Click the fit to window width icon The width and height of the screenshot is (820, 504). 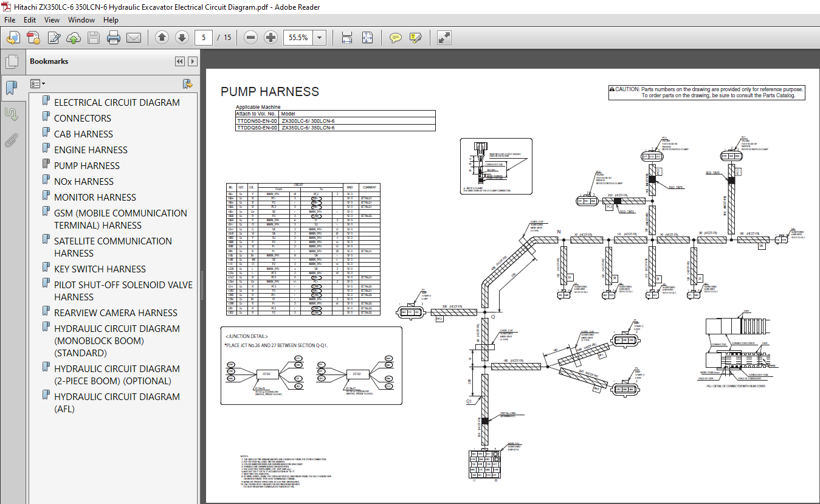347,38
